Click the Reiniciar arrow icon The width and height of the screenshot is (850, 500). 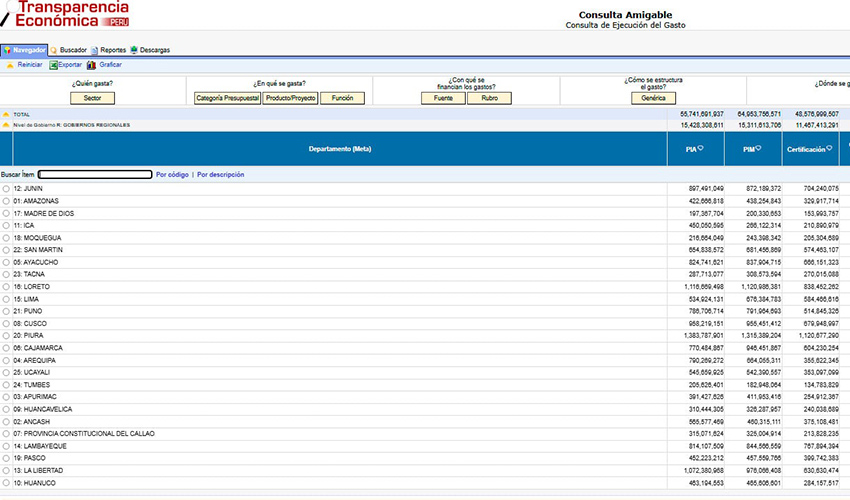[x=10, y=65]
